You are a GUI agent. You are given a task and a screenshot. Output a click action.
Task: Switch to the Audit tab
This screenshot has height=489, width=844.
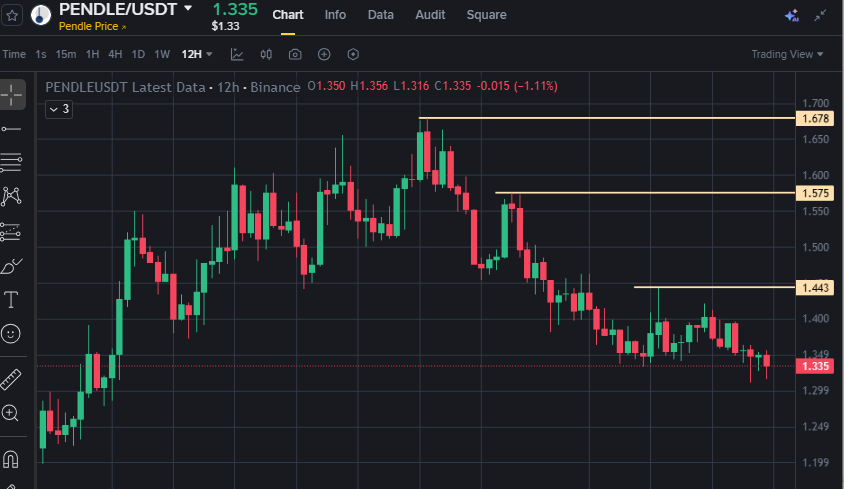430,15
